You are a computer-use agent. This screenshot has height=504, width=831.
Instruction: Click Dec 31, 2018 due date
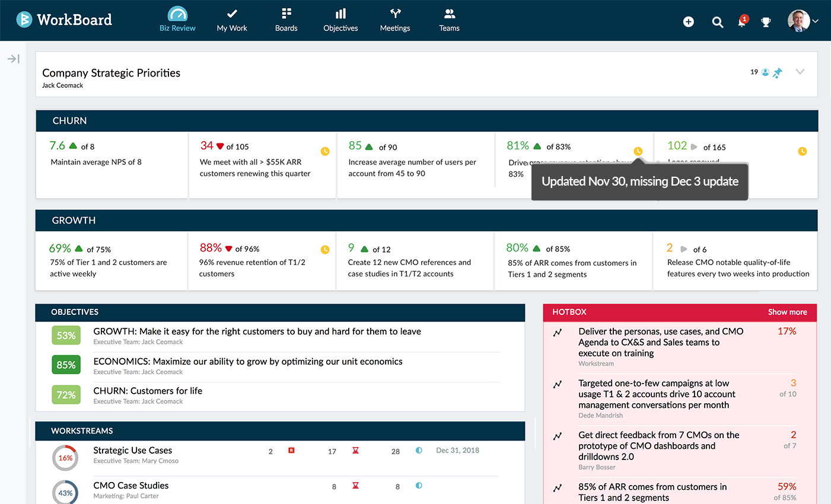(457, 451)
